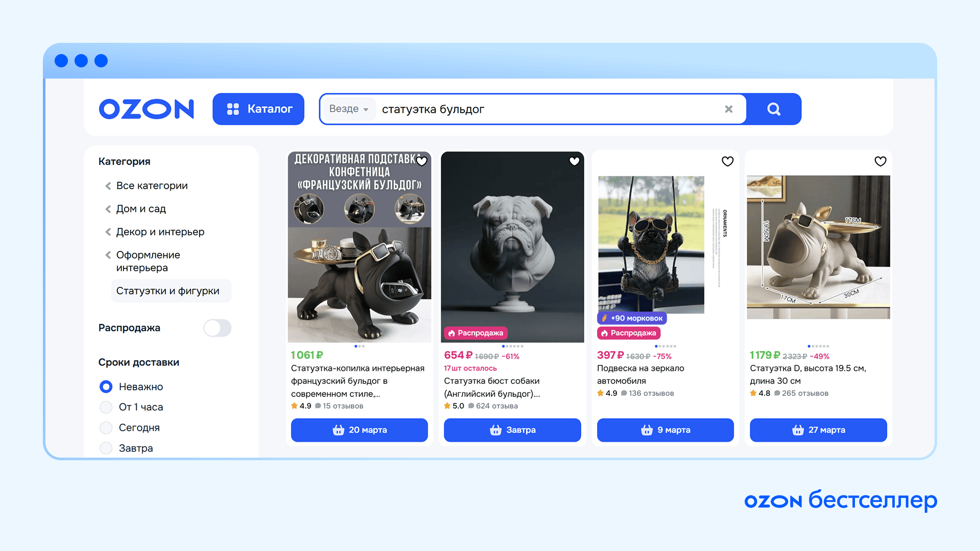Add to cart with Завтра delivery button

(512, 430)
